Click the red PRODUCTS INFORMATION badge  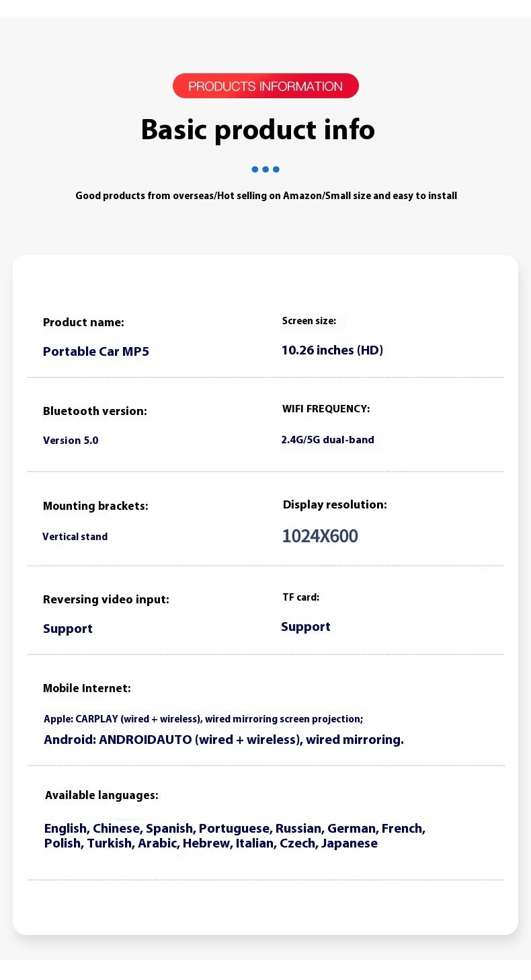[x=265, y=86]
